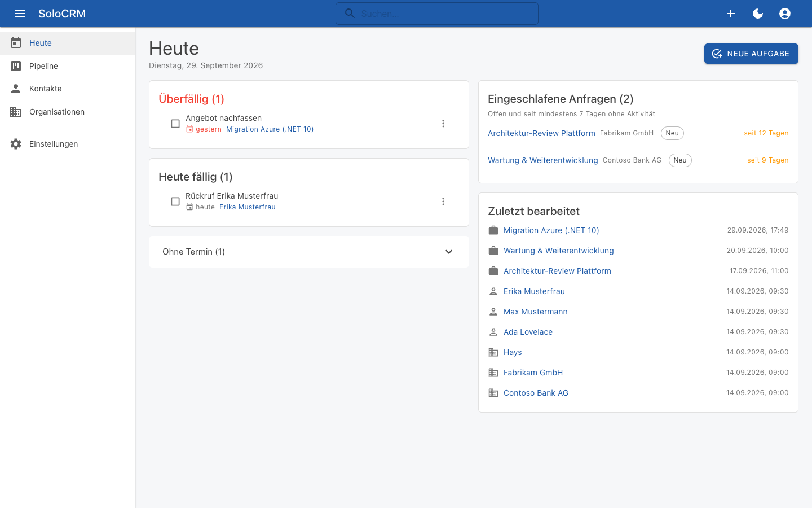Screen dimensions: 812x508
Task: Click the plus add icon in header
Action: [731, 14]
